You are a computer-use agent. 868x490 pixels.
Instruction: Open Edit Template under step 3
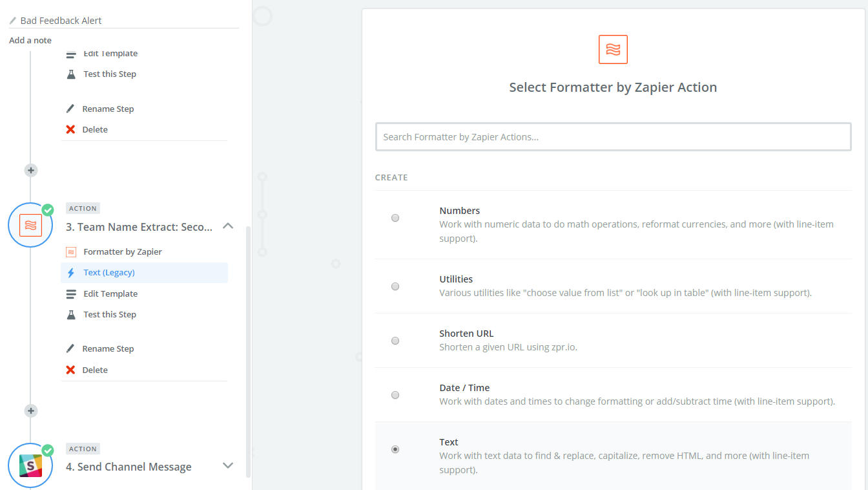(110, 293)
